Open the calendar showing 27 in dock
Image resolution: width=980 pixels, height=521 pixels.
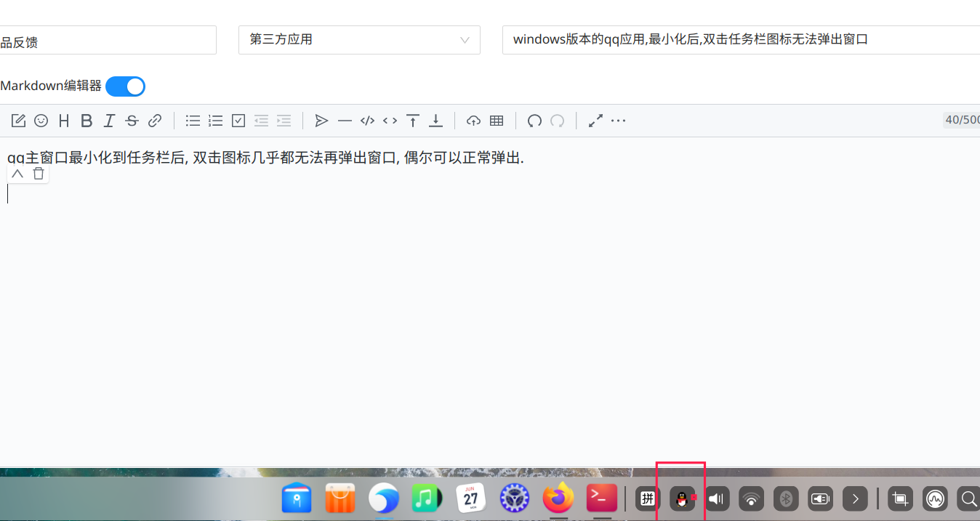pos(471,498)
